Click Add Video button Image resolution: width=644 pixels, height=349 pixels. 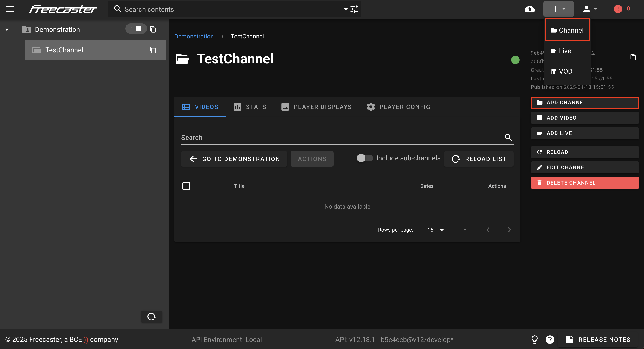(585, 118)
